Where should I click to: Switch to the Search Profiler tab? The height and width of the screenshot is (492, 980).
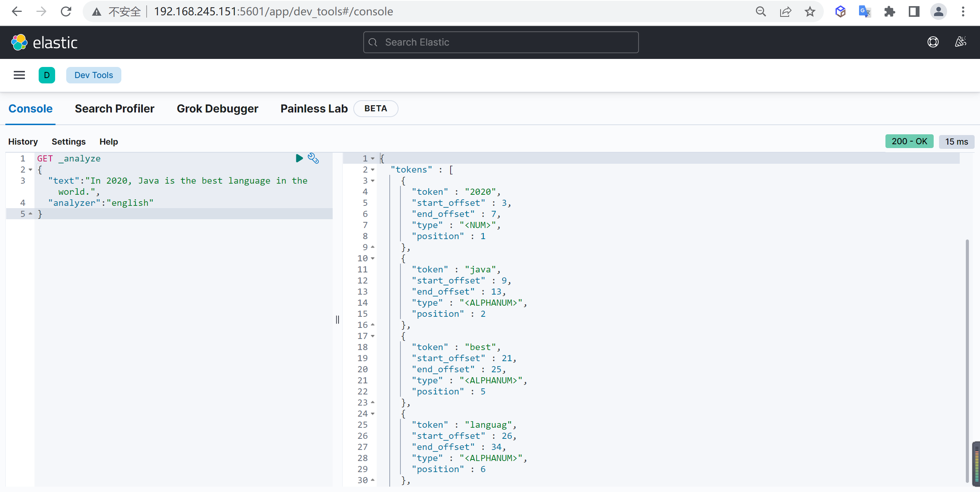(x=114, y=108)
